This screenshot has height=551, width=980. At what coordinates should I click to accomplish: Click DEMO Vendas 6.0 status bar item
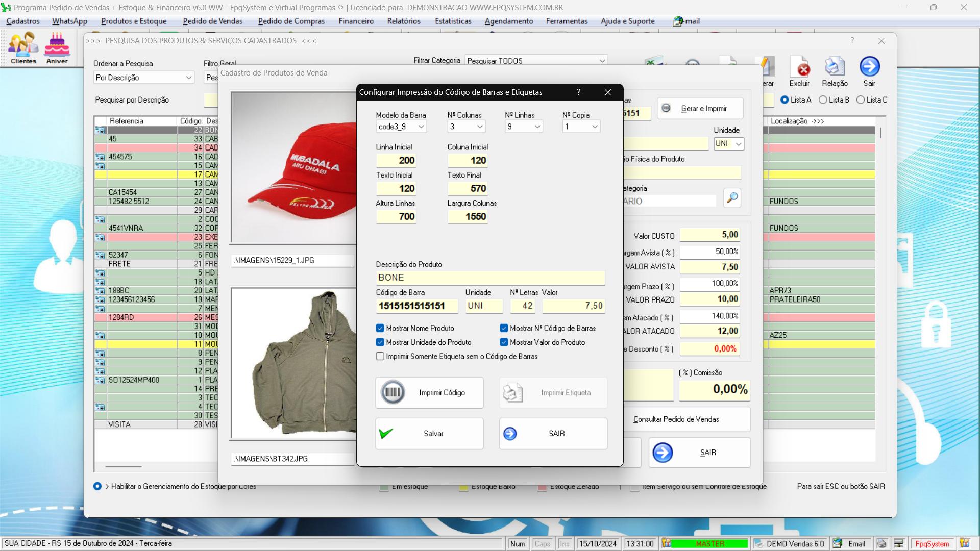click(790, 543)
